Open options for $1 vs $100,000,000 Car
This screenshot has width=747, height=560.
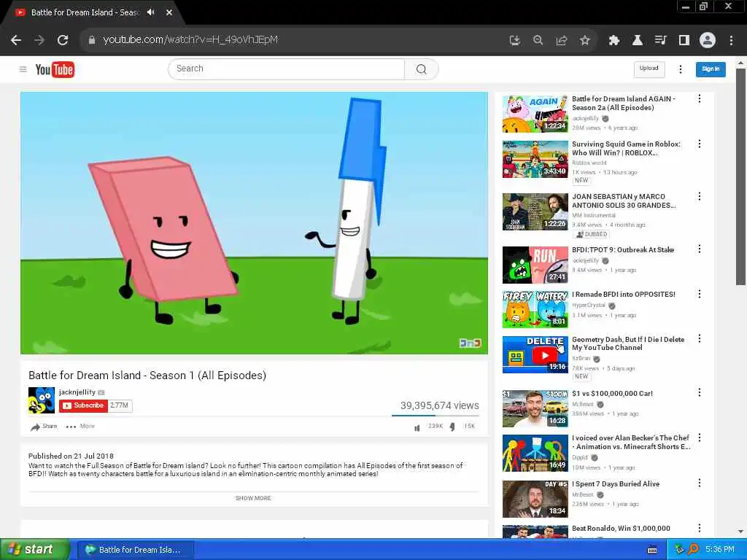pyautogui.click(x=700, y=392)
